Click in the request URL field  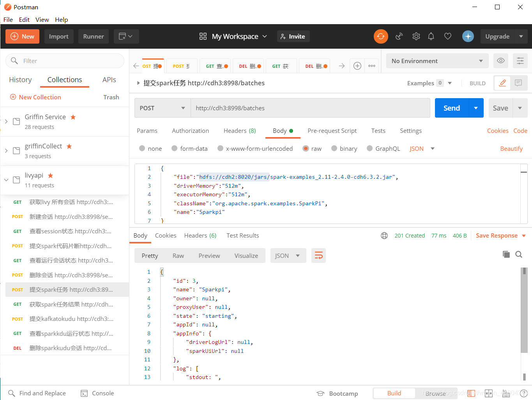tap(310, 108)
